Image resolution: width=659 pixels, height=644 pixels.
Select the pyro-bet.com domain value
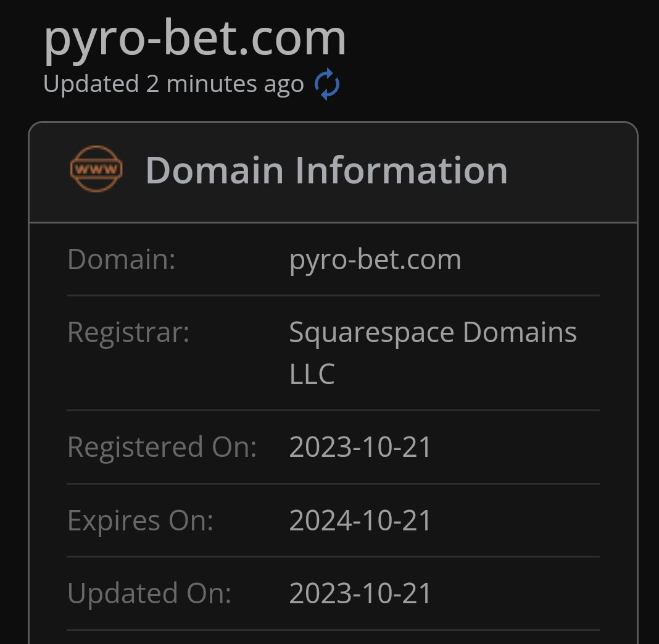[375, 261]
